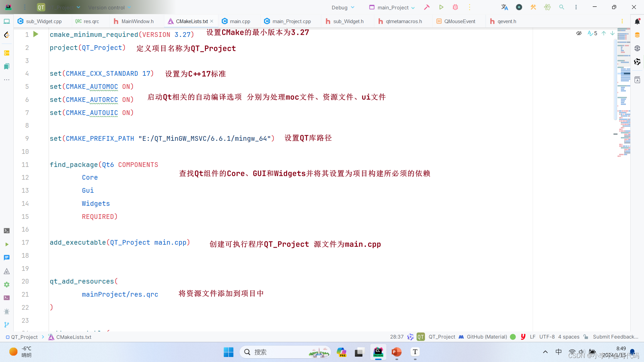
Task: Open the Version control dropdown
Action: (109, 7)
